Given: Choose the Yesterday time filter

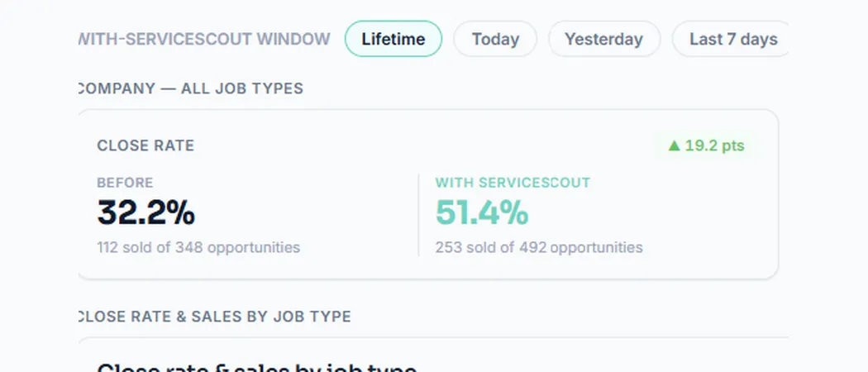Looking at the screenshot, I should 604,40.
